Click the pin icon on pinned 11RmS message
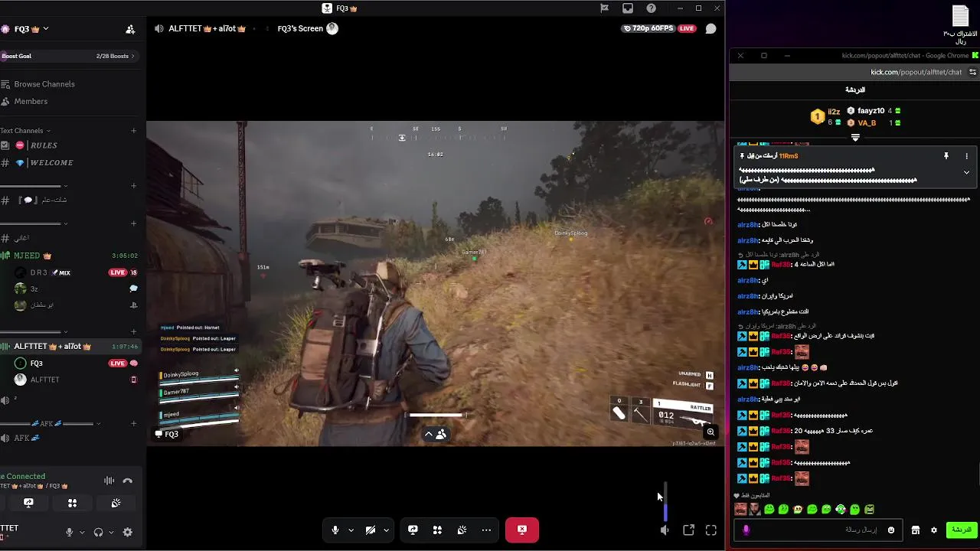The image size is (980, 551). pyautogui.click(x=946, y=156)
